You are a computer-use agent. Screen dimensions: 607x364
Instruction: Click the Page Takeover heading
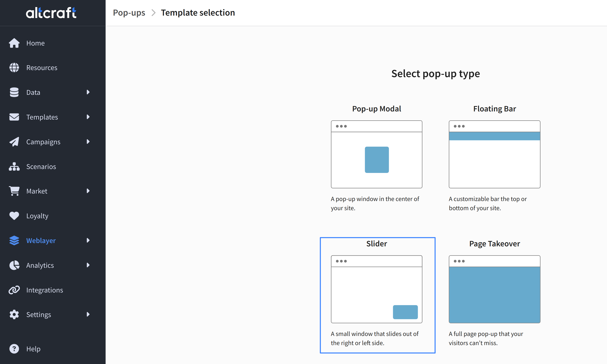coord(494,244)
